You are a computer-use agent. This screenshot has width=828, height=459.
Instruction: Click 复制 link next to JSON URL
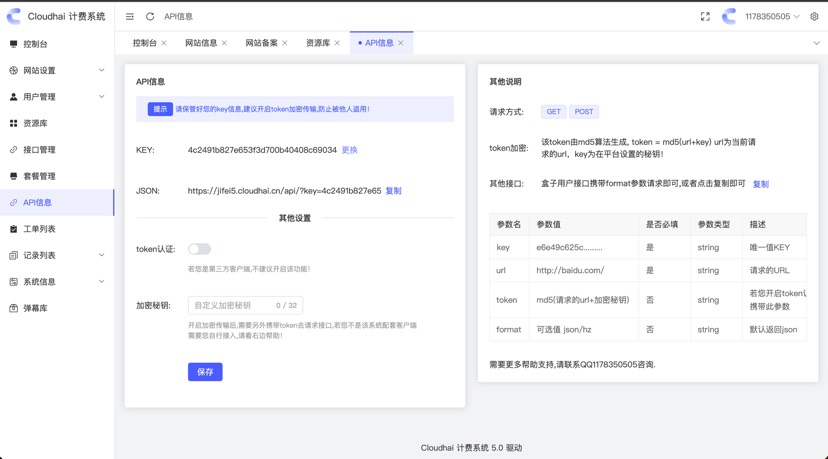(393, 191)
